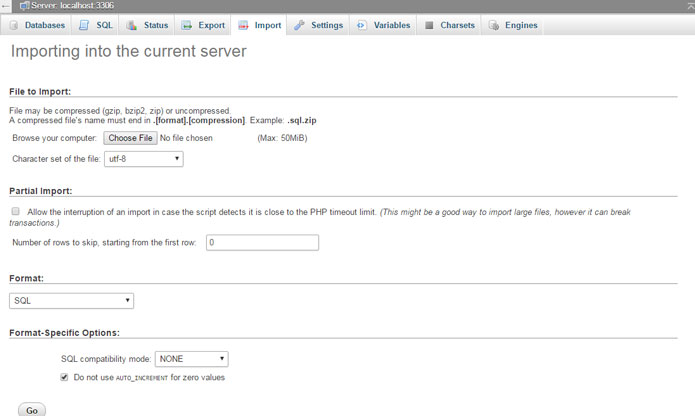Click the 'No file chosen' text
The image size is (695, 416).
[x=186, y=138]
